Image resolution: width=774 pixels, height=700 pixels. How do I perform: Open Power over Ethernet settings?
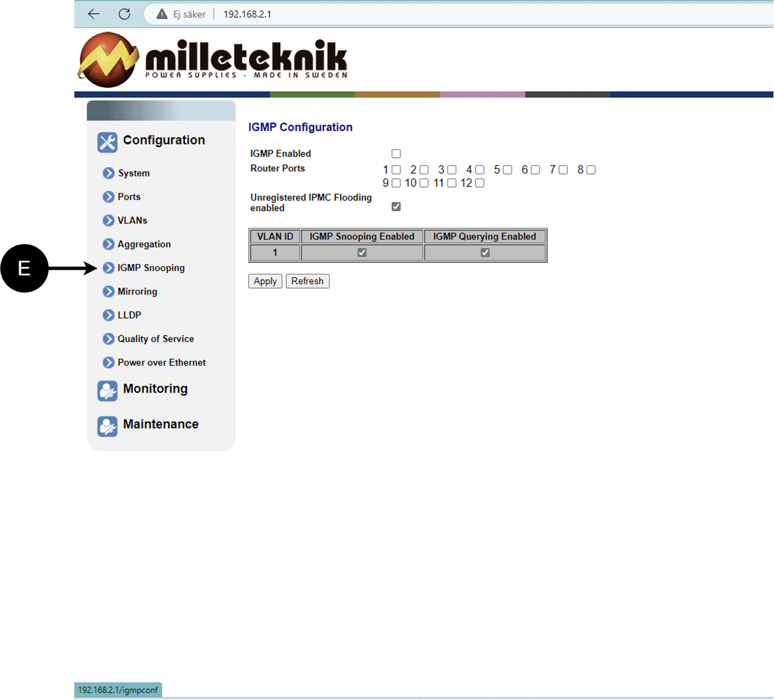point(162,362)
